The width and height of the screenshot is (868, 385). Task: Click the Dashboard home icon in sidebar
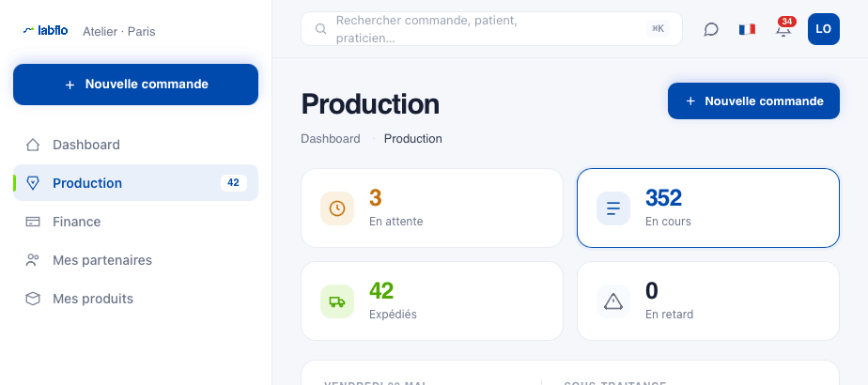[x=33, y=145]
